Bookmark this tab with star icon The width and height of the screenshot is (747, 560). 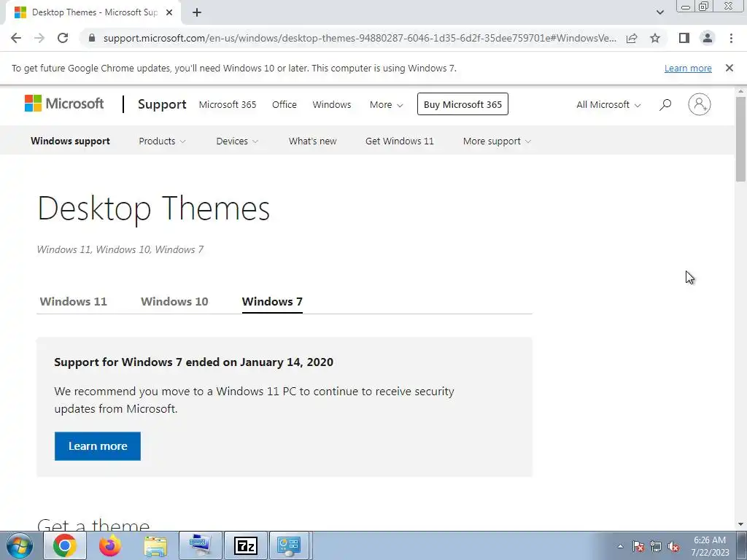pos(655,38)
